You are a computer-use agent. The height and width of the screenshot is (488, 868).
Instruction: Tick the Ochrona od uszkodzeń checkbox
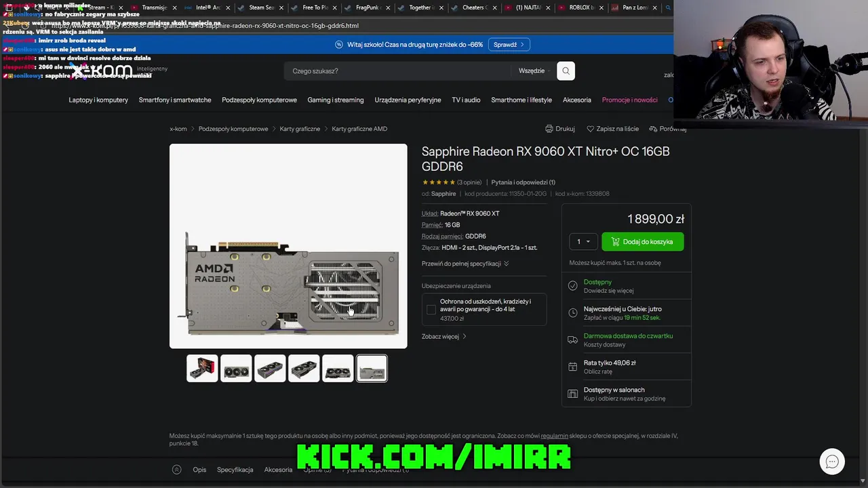pos(431,310)
